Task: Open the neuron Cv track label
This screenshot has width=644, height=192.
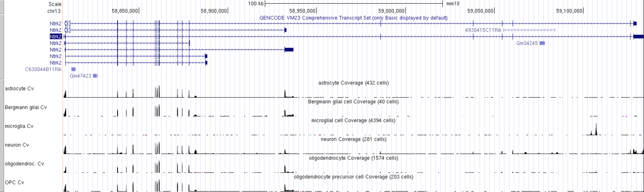Action: [x=17, y=145]
